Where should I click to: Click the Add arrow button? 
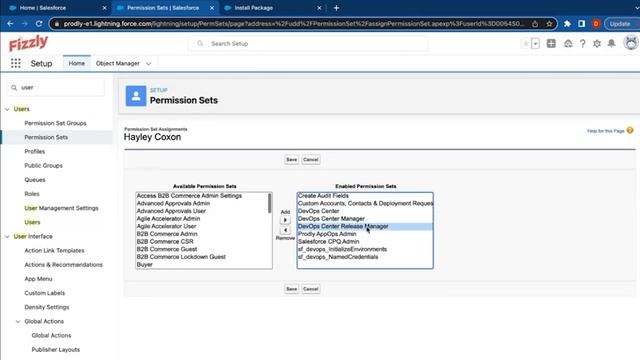click(285, 220)
